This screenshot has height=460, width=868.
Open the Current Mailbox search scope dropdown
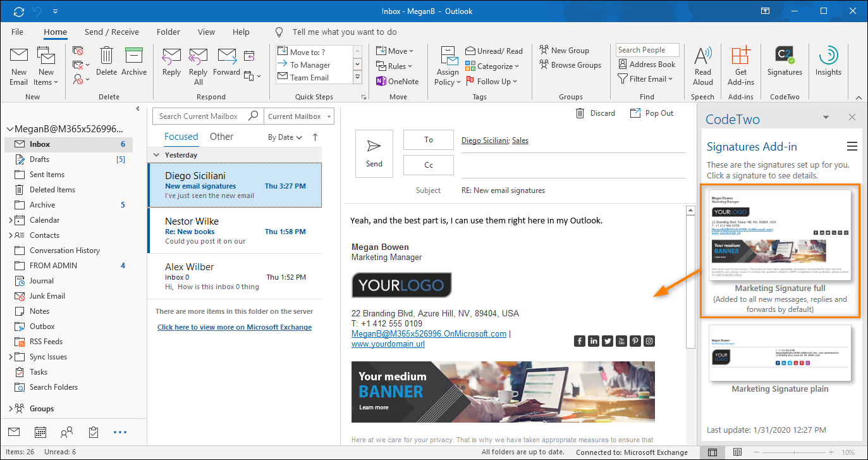[x=299, y=116]
